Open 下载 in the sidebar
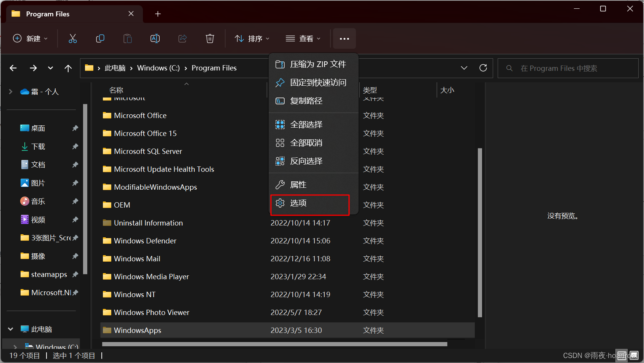644x363 pixels. [x=38, y=147]
